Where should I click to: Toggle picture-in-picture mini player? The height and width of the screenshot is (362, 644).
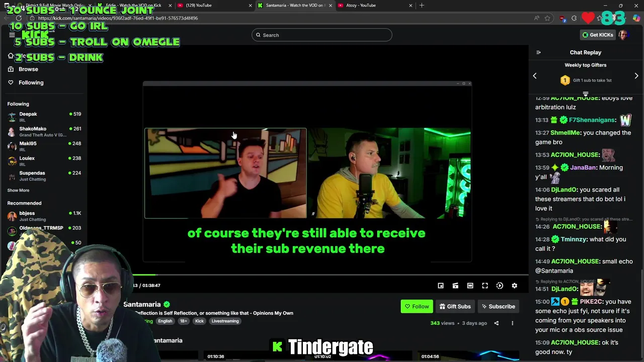[x=441, y=286]
